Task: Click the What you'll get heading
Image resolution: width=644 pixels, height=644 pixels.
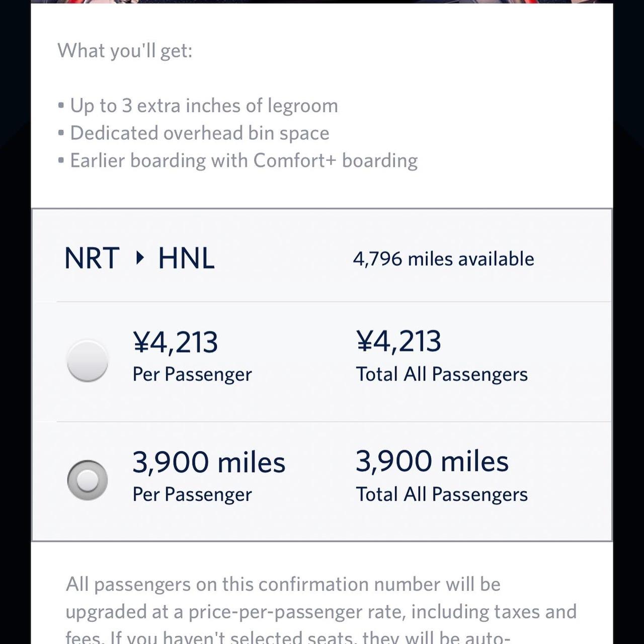Action: tap(125, 51)
